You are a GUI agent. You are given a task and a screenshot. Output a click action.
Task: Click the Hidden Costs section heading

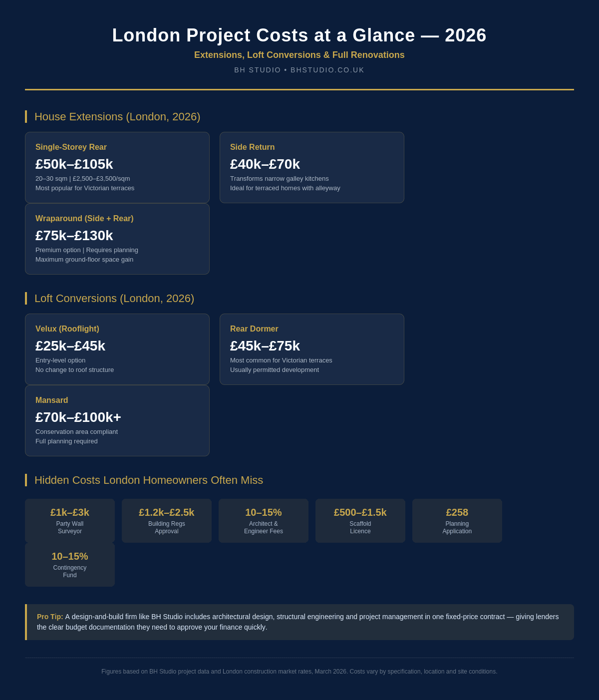[149, 480]
